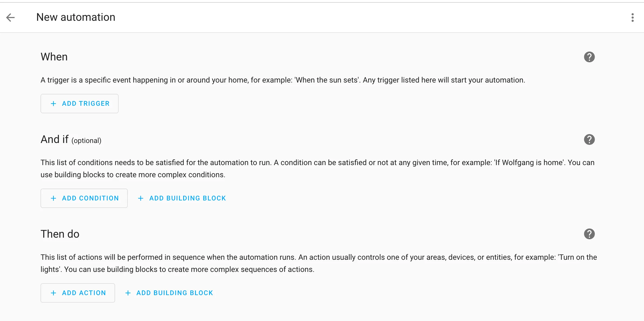Open the three-dot overflow menu
Screen dimensions: 644x321
(x=632, y=18)
